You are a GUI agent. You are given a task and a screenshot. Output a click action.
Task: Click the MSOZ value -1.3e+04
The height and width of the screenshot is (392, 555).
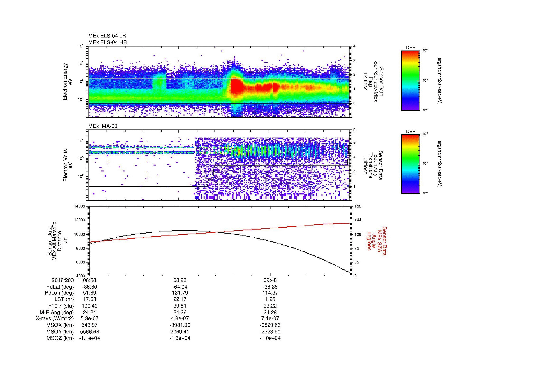click(180, 338)
